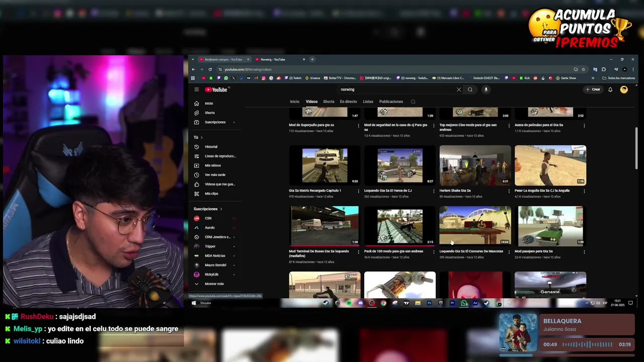
Task: Search within the channel with magnifier icon
Action: [x=413, y=102]
